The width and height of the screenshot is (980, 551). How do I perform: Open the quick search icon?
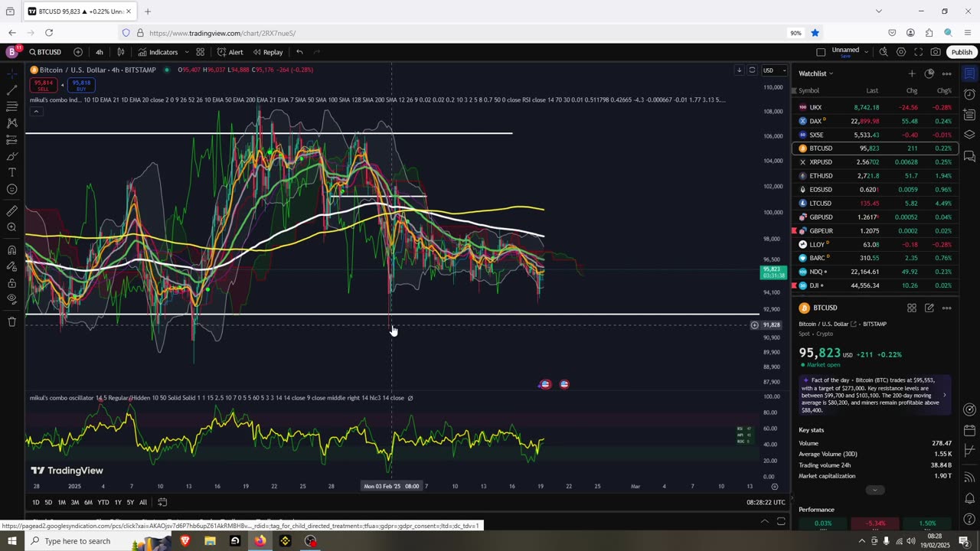click(884, 52)
